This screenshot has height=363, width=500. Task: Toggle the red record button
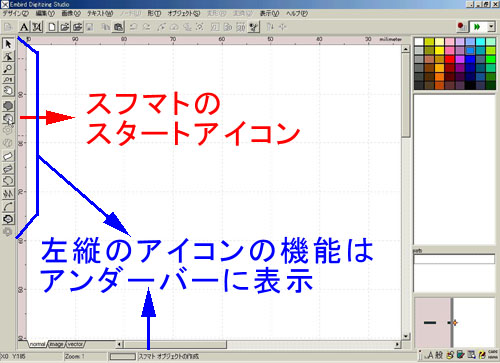(x=462, y=27)
